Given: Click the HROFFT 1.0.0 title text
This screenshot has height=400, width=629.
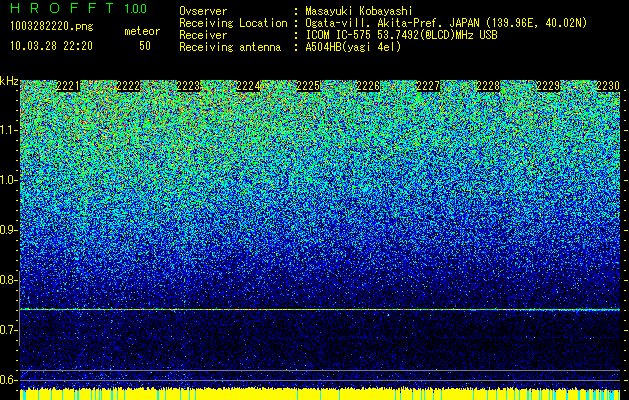Looking at the screenshot, I should coord(79,8).
